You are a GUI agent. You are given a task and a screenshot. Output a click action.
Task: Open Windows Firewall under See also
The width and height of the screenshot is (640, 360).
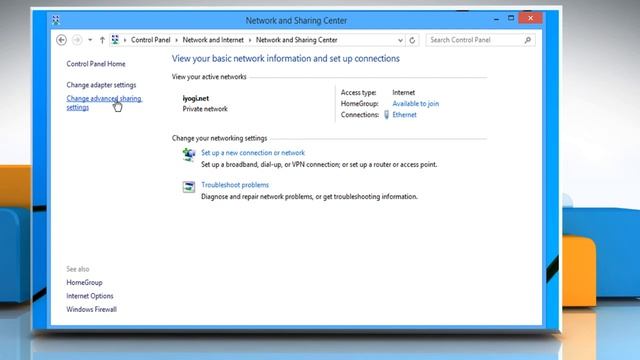[x=91, y=309]
